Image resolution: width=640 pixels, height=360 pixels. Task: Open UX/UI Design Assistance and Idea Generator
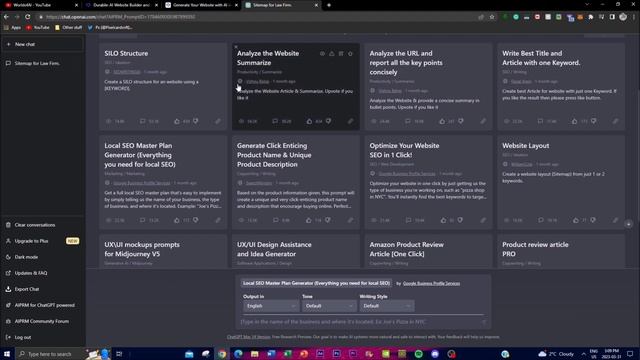[x=296, y=251]
